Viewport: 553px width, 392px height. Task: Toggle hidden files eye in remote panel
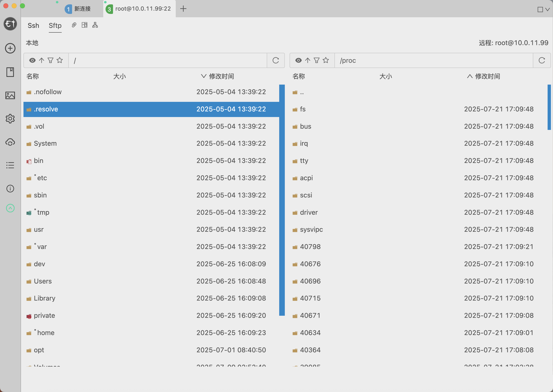(299, 60)
